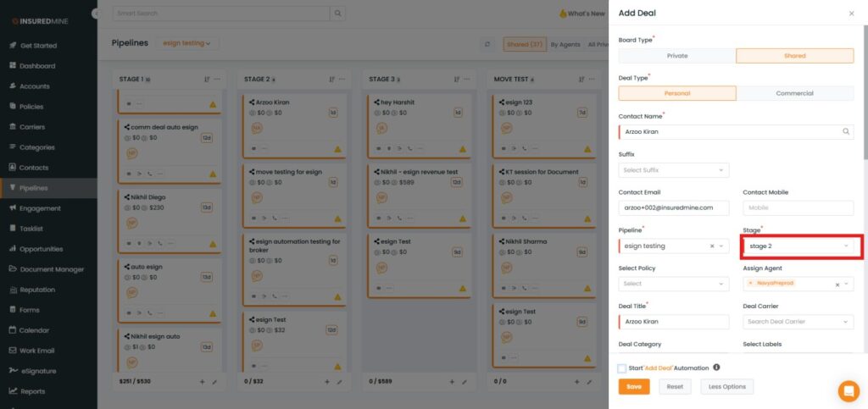Click the Contact Mobile input field
This screenshot has width=868, height=409.
coord(798,207)
